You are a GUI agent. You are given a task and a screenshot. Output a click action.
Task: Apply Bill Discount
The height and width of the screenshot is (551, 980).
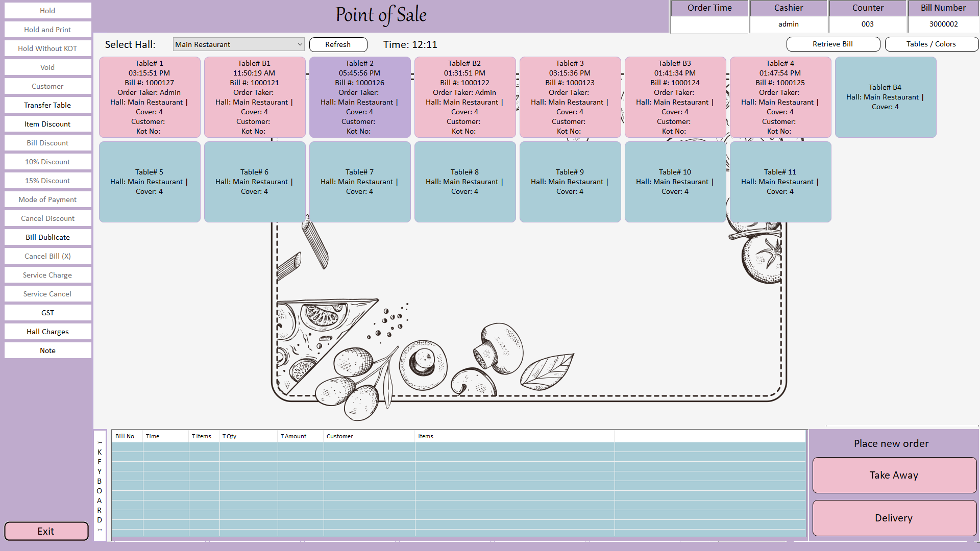(48, 143)
